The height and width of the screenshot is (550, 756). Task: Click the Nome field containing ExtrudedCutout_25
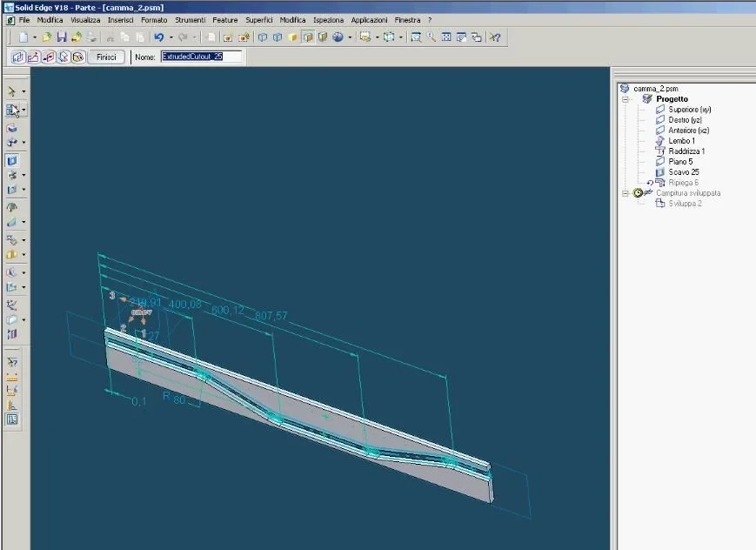201,57
